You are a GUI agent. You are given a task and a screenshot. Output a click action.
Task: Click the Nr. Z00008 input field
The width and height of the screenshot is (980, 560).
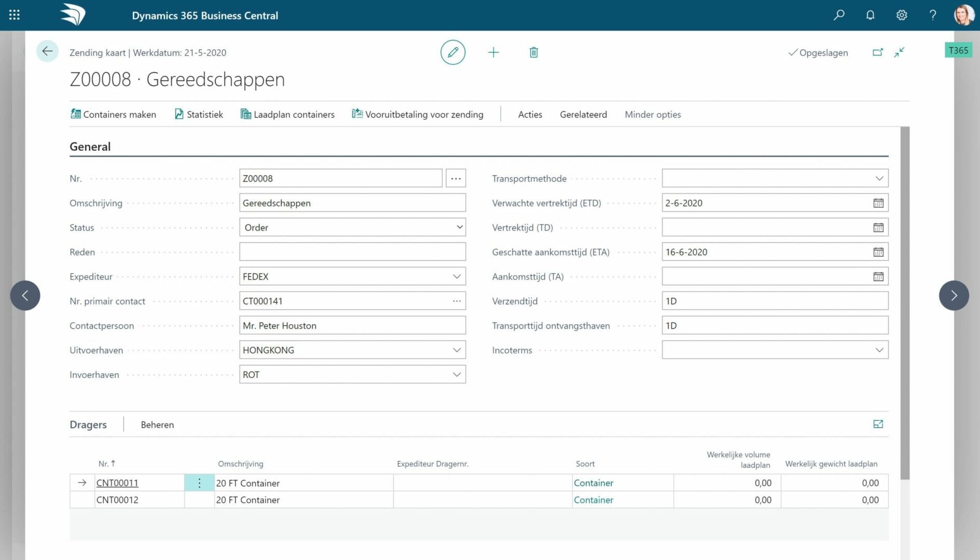[340, 178]
